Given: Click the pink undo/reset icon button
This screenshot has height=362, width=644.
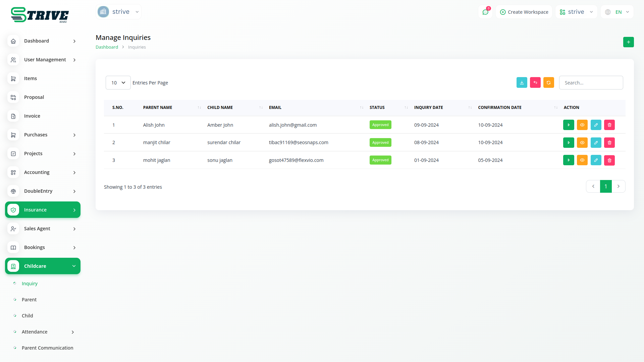Looking at the screenshot, I should pos(535,83).
